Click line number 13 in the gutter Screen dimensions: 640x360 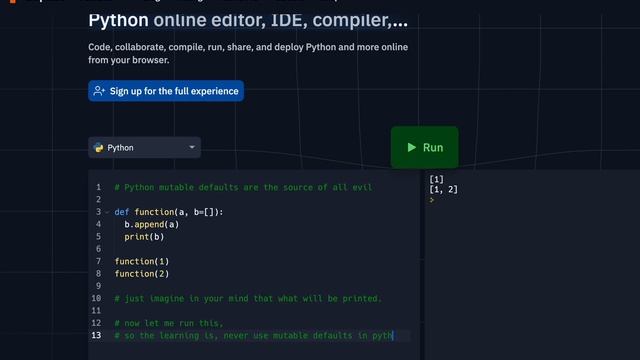96,336
